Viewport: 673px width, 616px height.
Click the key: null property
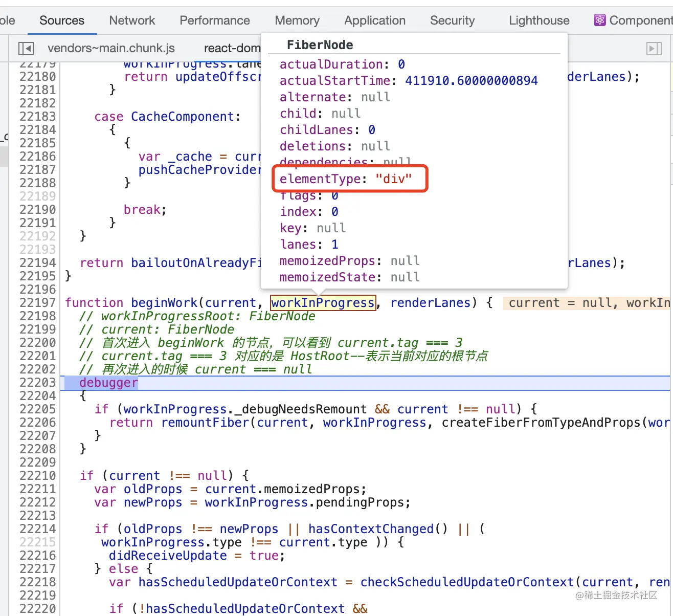tap(312, 228)
